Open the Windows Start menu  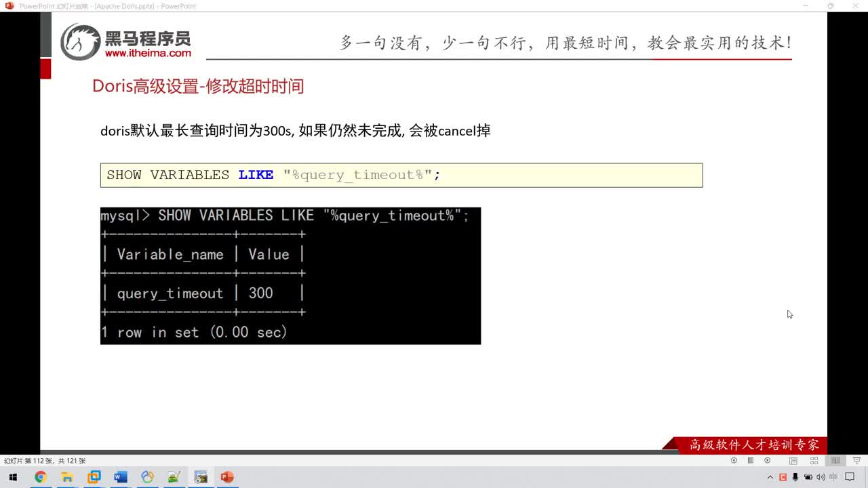point(13,477)
